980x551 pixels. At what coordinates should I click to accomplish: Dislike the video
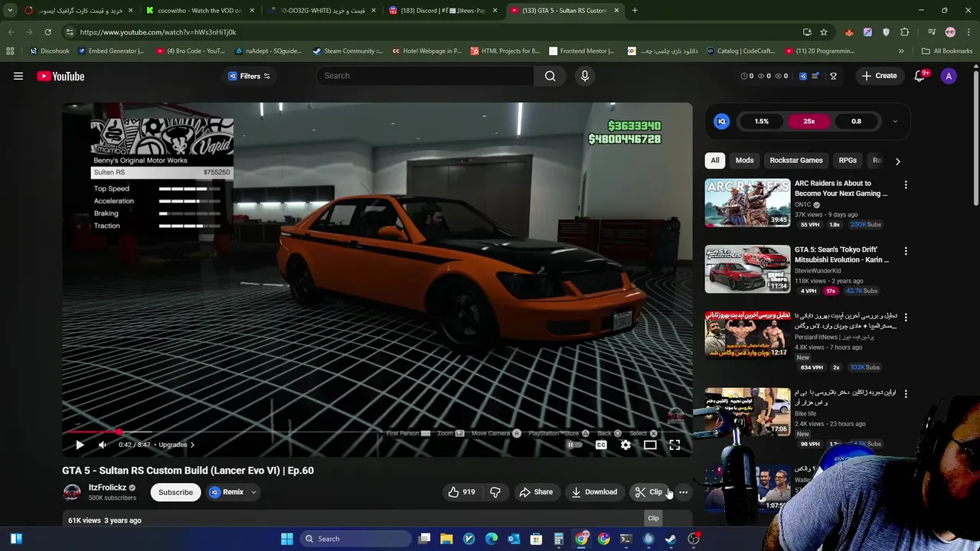tap(495, 492)
